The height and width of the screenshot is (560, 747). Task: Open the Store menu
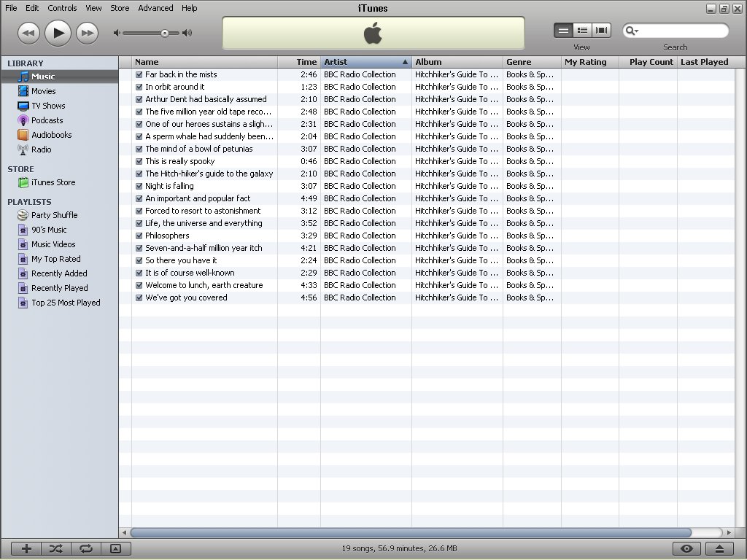(120, 8)
